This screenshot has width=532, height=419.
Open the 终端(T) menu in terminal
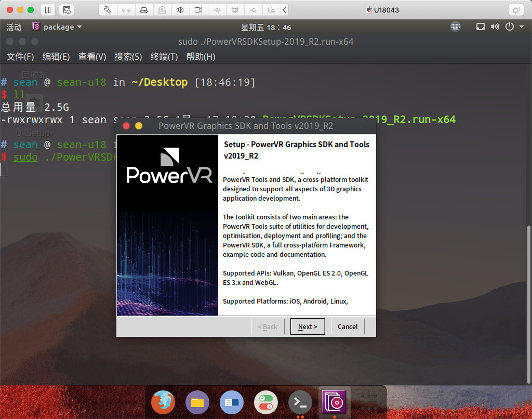[164, 56]
